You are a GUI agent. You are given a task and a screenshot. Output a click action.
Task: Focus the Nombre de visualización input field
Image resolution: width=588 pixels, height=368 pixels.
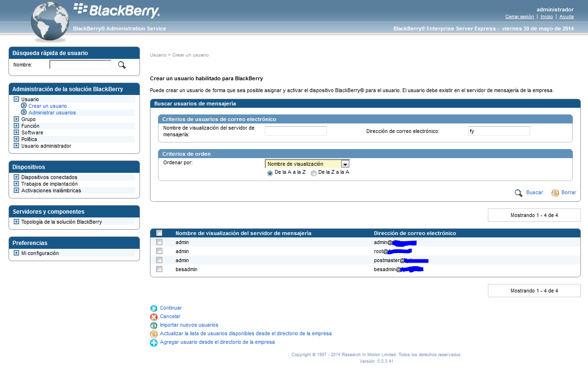coord(296,131)
